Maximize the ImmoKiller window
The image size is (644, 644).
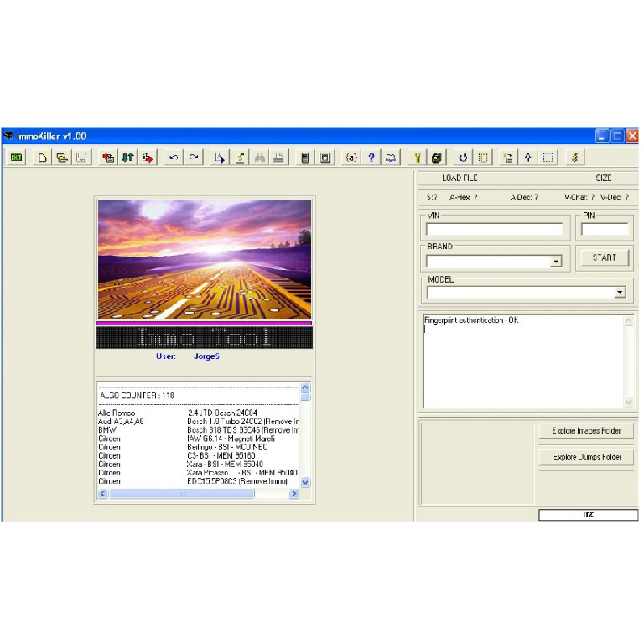(617, 136)
